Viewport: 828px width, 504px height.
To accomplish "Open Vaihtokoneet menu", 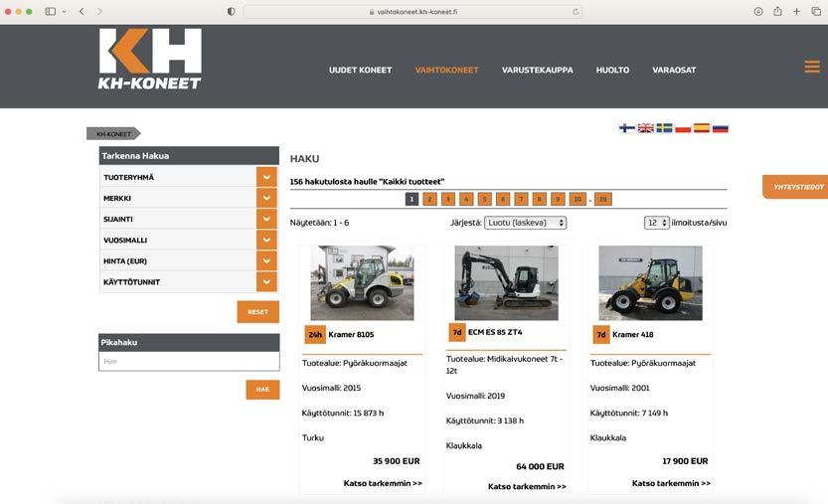I will click(446, 70).
